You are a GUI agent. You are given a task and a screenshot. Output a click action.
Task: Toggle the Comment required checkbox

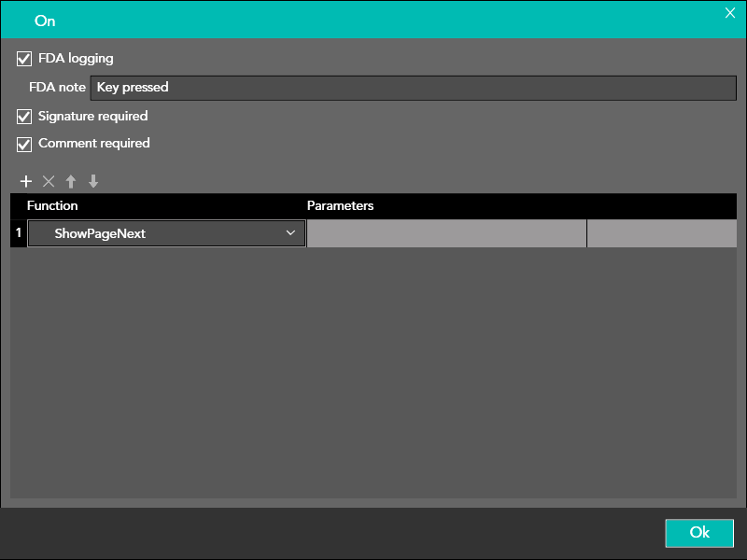(24, 144)
